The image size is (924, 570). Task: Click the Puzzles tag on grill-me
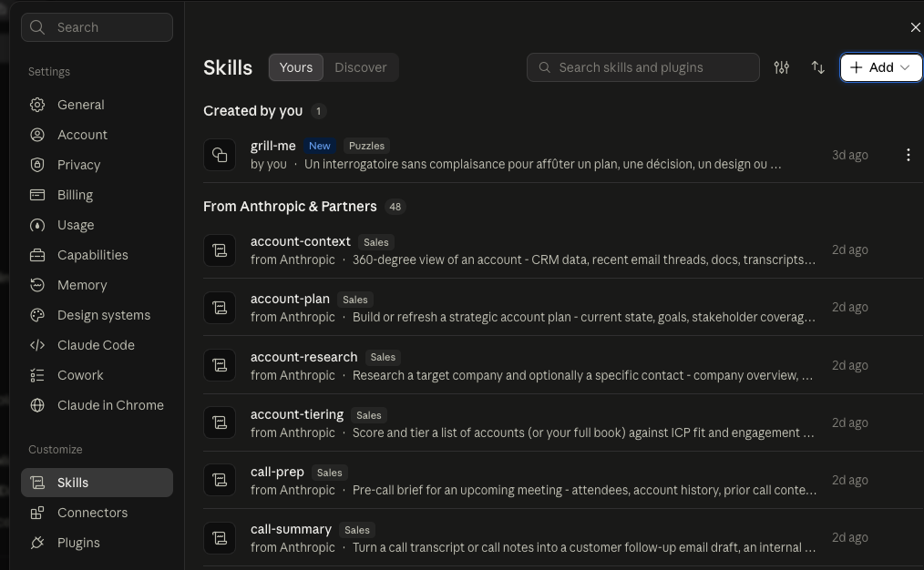(366, 146)
